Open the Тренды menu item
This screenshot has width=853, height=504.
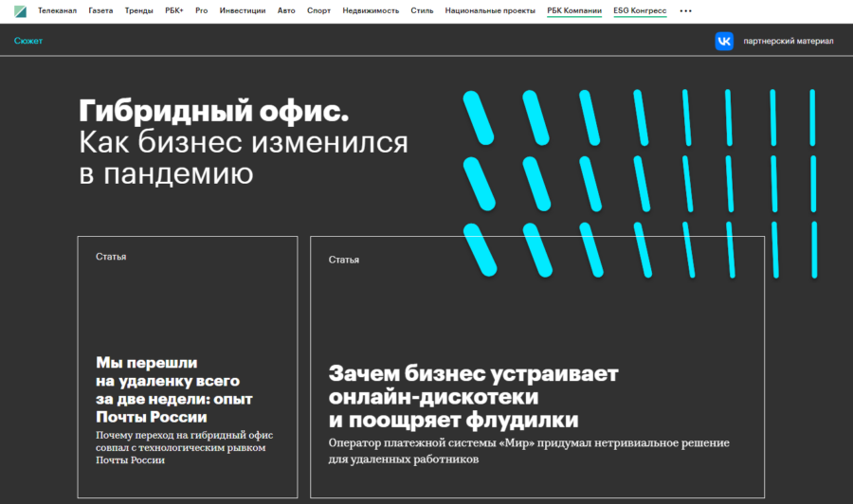click(x=138, y=10)
